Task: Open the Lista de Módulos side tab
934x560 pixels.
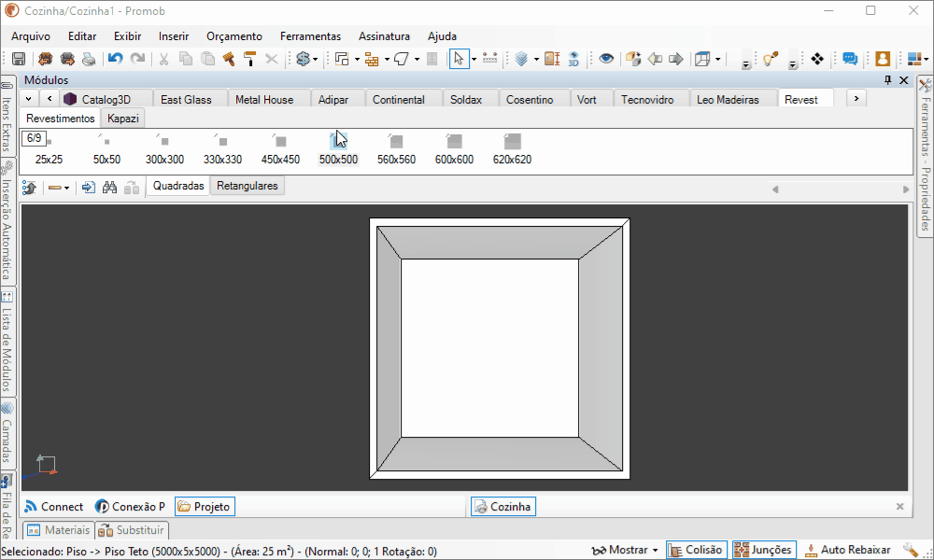Action: coord(7,343)
